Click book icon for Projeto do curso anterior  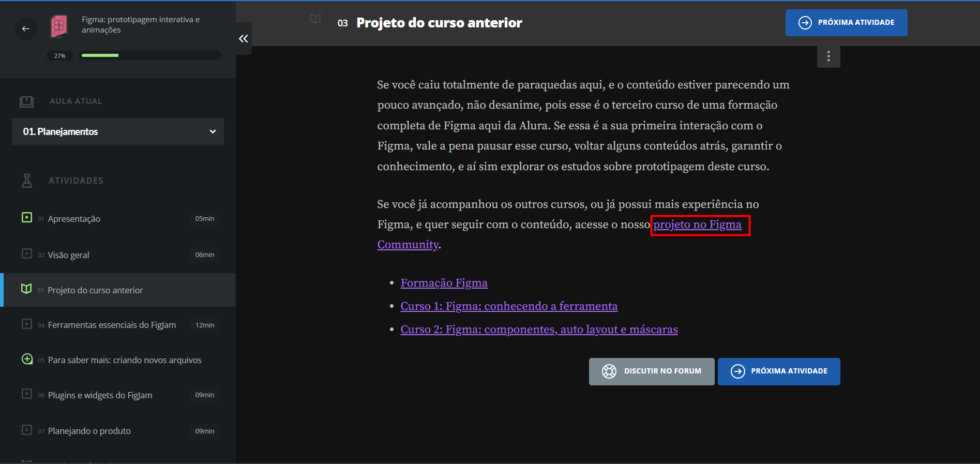(26, 289)
